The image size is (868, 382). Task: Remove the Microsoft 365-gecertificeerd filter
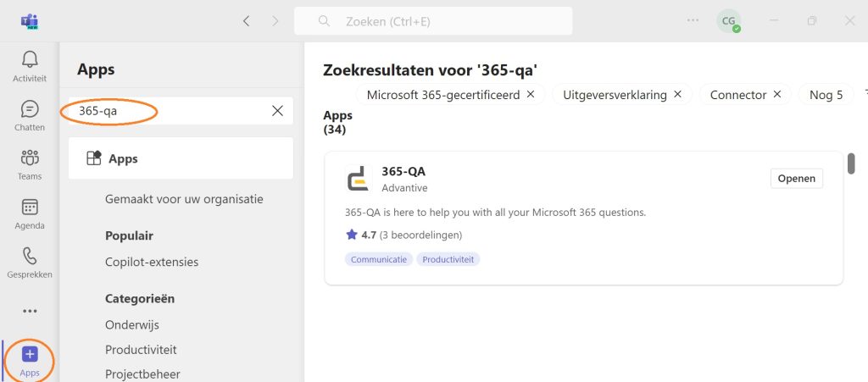pyautogui.click(x=531, y=95)
